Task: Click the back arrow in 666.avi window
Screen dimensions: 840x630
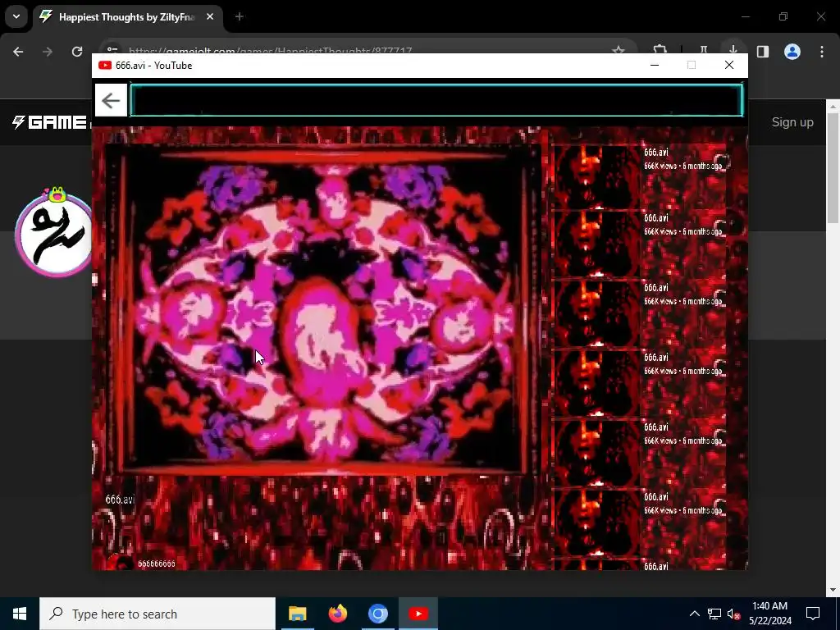Action: pyautogui.click(x=111, y=100)
